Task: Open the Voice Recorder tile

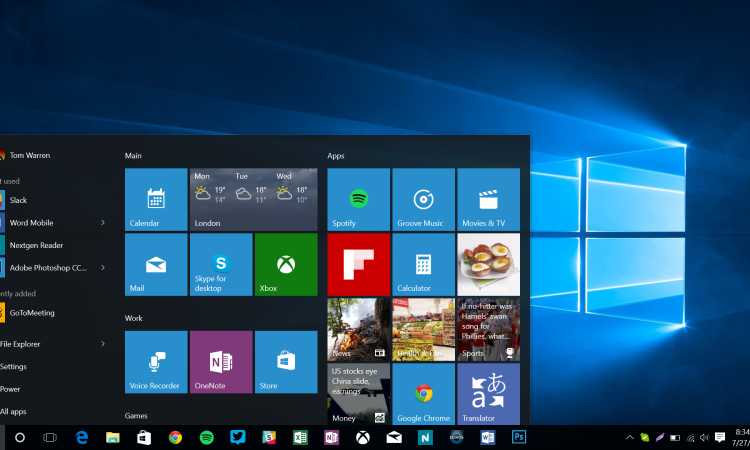Action: pos(156,362)
